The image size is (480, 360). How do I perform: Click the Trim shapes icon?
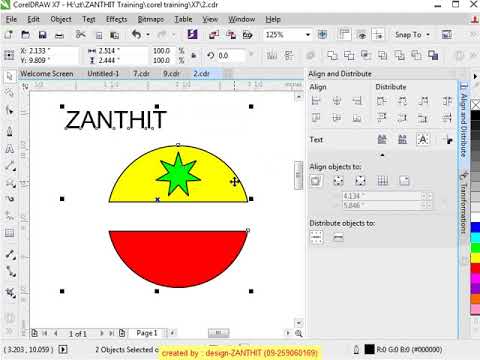349,55
